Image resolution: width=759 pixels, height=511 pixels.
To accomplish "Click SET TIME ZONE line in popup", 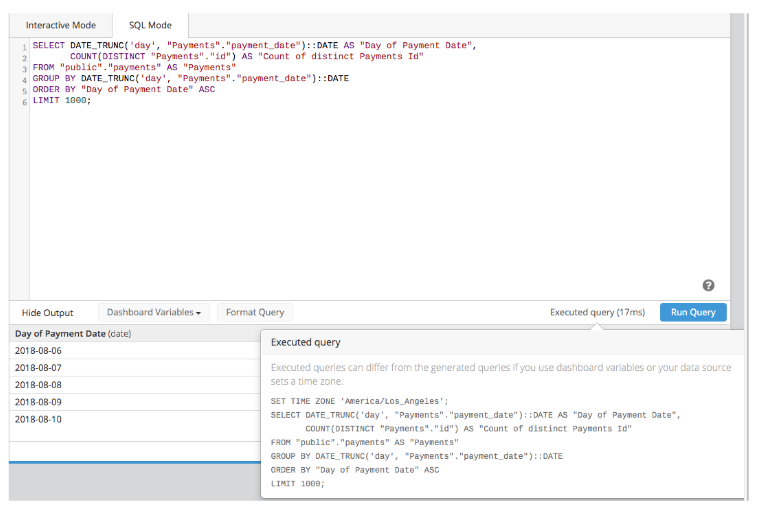I will pyautogui.click(x=360, y=401).
